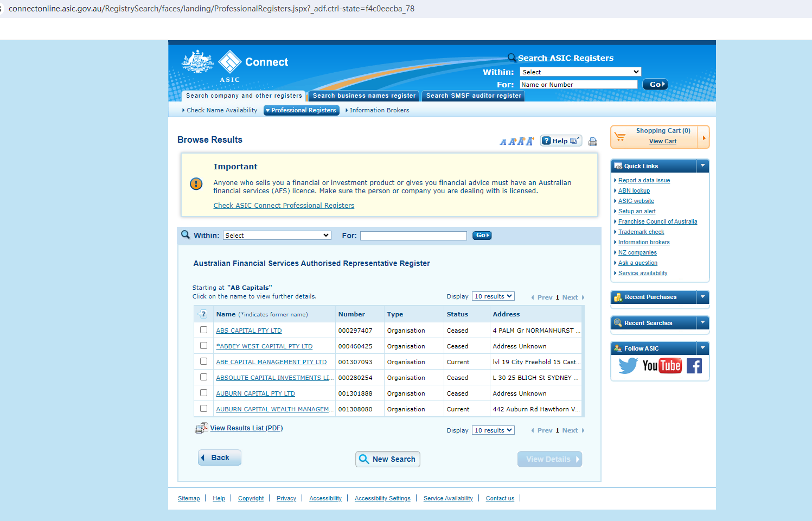This screenshot has height=521, width=812.
Task: Click the largest font size A icon
Action: click(x=530, y=141)
